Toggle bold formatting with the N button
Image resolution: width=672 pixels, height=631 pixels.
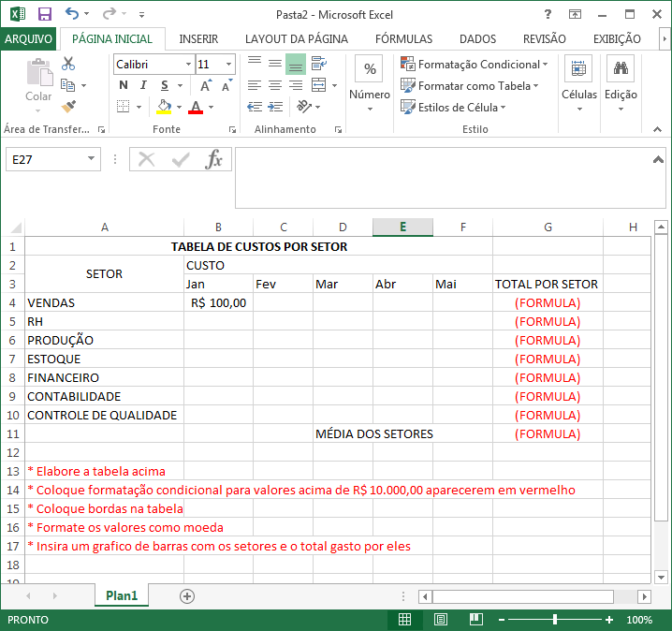[124, 85]
